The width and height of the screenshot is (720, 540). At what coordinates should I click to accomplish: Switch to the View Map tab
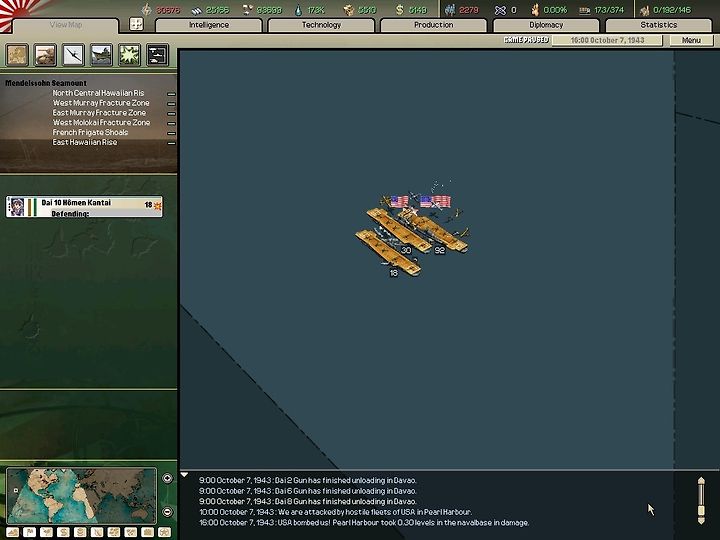point(66,25)
